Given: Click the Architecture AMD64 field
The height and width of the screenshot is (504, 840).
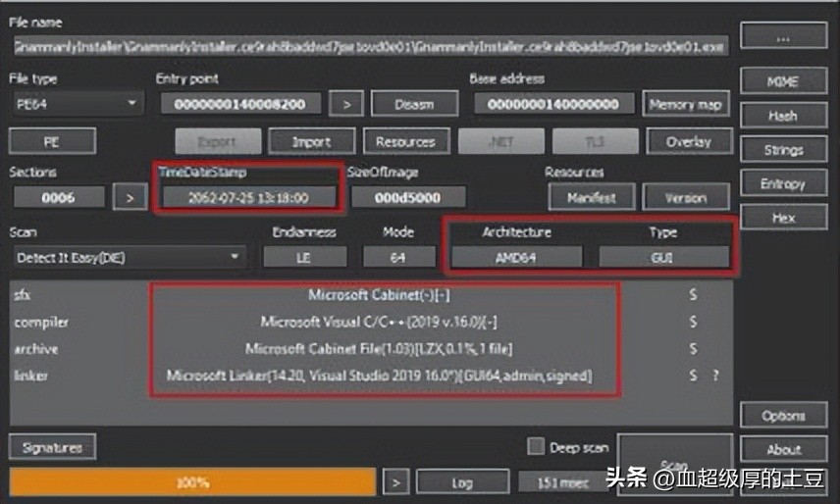Looking at the screenshot, I should click(516, 257).
